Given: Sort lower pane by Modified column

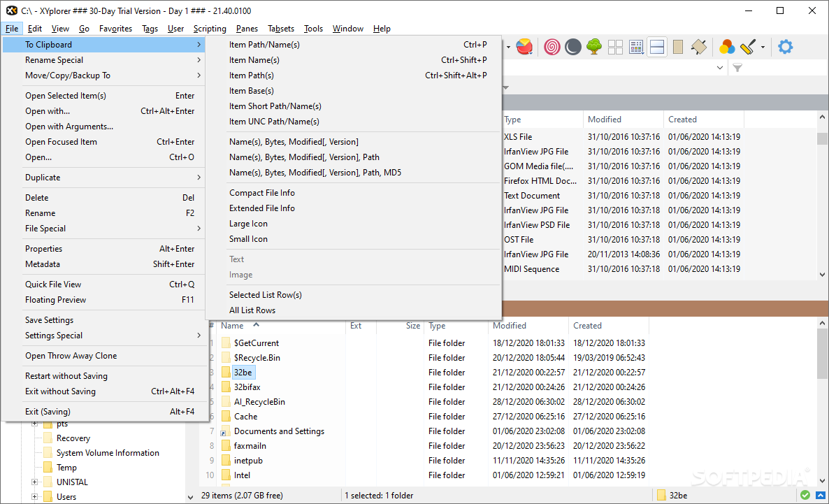Looking at the screenshot, I should coord(528,326).
